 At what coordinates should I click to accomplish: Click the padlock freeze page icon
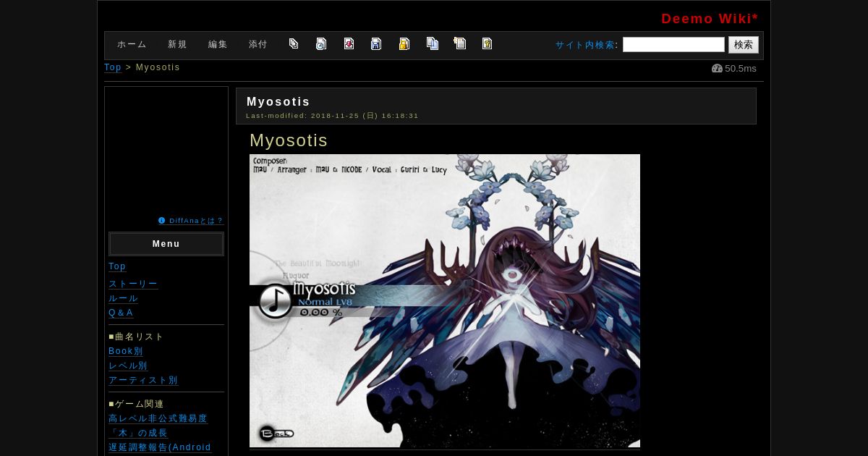click(x=404, y=43)
